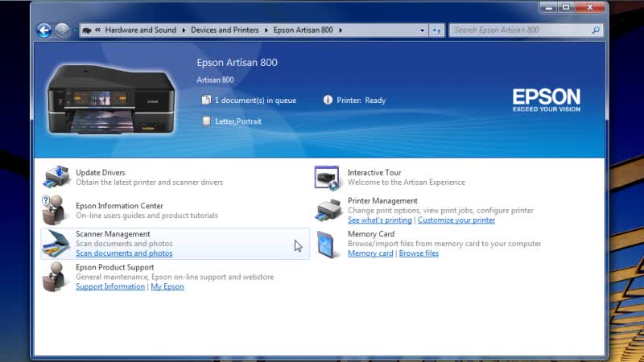
Task: Click the Update Drivers title
Action: 100,172
